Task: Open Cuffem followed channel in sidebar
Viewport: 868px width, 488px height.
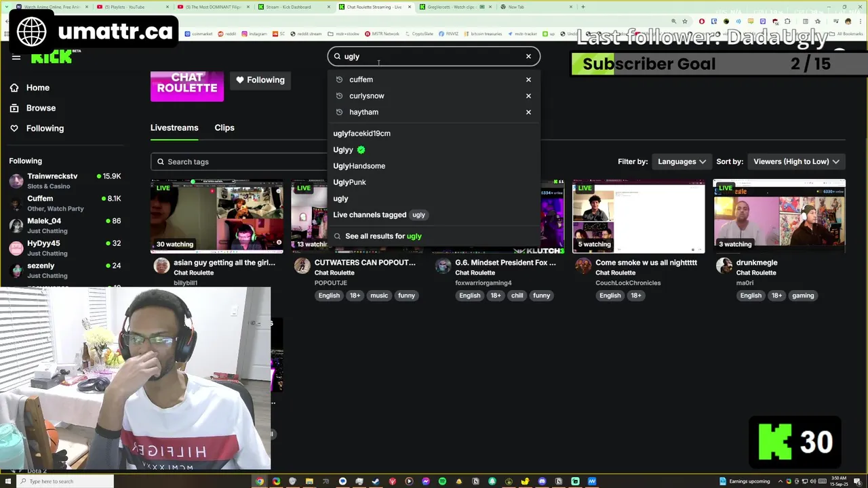Action: (x=65, y=203)
